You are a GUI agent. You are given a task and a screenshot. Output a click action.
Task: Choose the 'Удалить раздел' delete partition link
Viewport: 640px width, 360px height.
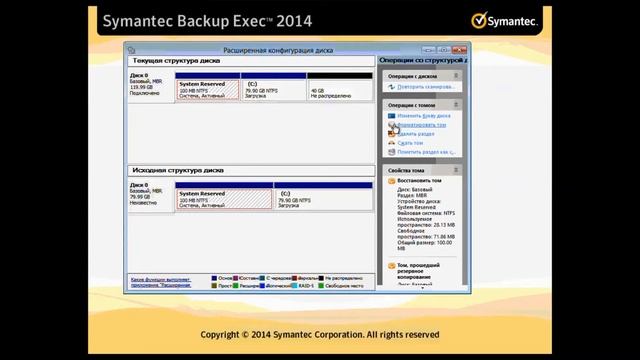click(416, 134)
